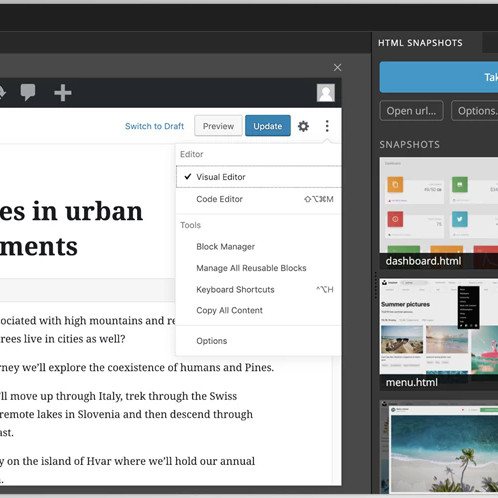Image resolution: width=498 pixels, height=498 pixels.
Task: Open the user avatar profile icon
Action: point(326,92)
